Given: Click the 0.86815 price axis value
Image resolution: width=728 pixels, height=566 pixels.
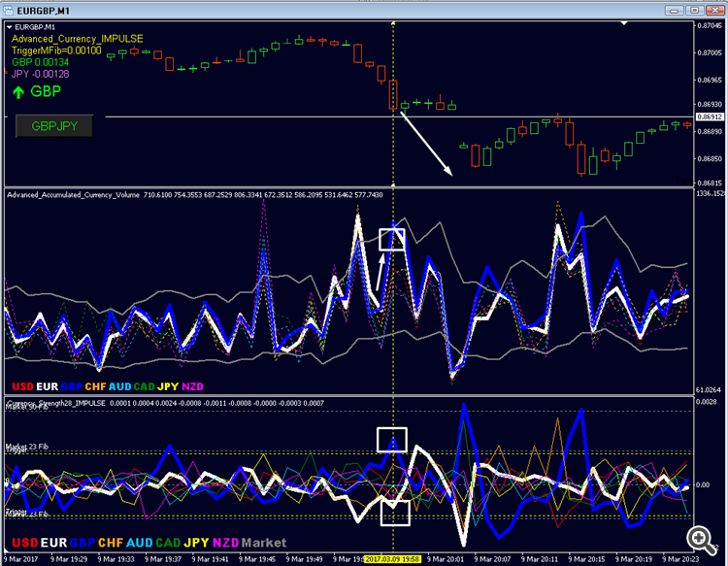Looking at the screenshot, I should pyautogui.click(x=710, y=183).
